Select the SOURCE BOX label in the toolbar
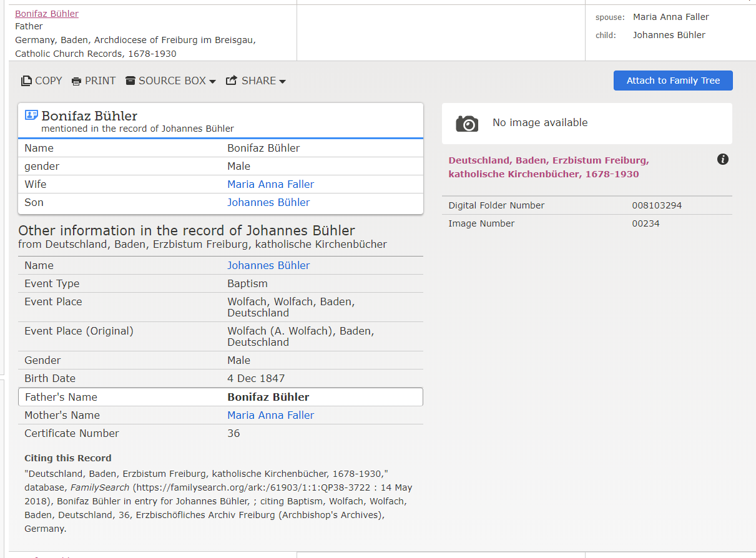 [x=172, y=81]
